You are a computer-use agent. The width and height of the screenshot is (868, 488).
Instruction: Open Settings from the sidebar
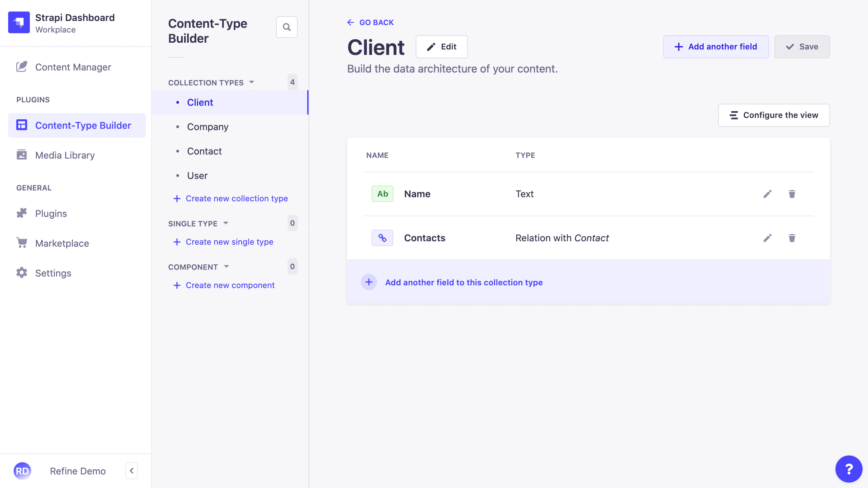click(x=53, y=273)
